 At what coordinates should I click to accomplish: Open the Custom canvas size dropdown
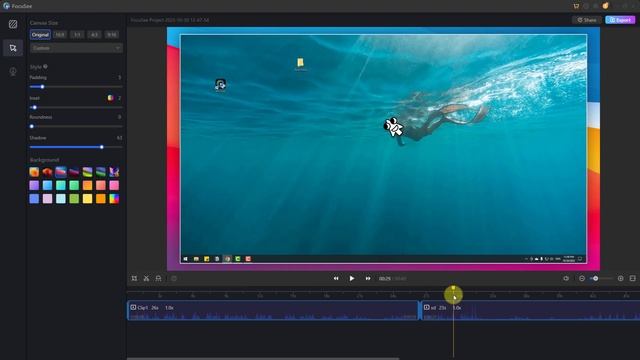(x=76, y=48)
